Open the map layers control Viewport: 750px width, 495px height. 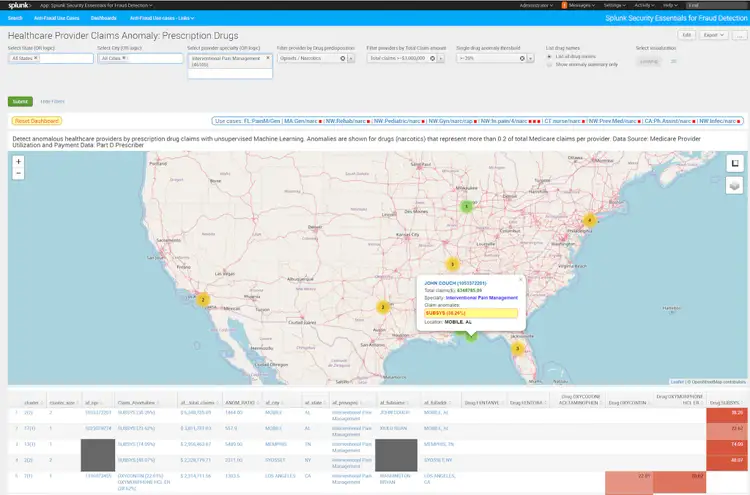(733, 185)
